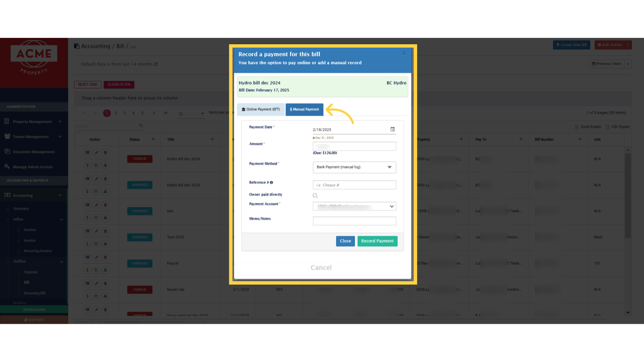Click the edit pencil icon for first bill row

pyautogui.click(x=96, y=153)
